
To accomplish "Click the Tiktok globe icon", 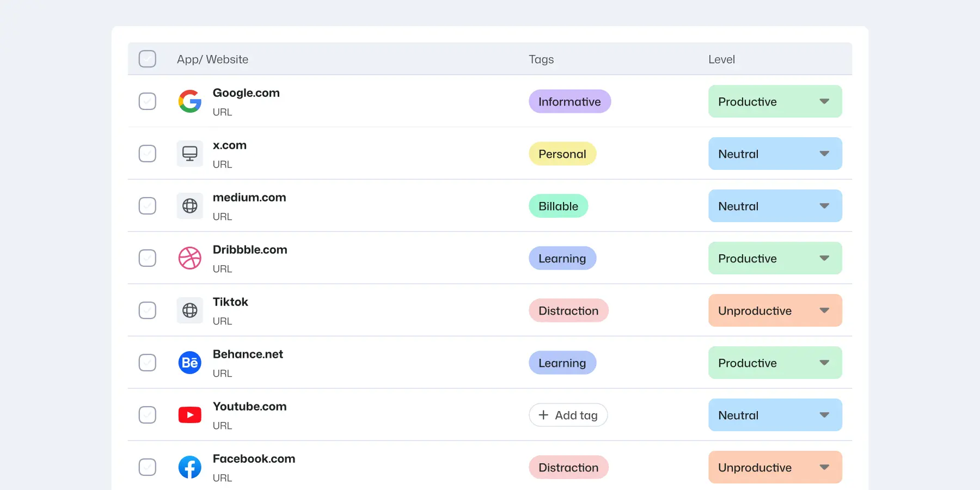I will (x=190, y=310).
